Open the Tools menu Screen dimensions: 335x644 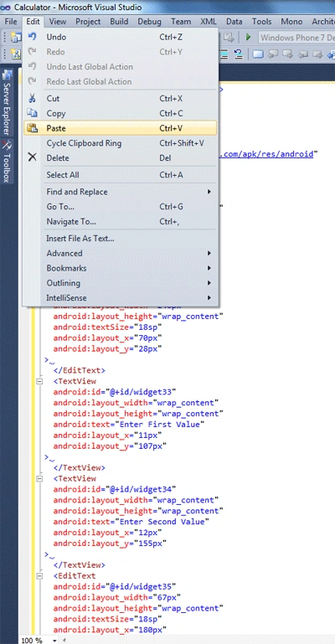262,22
